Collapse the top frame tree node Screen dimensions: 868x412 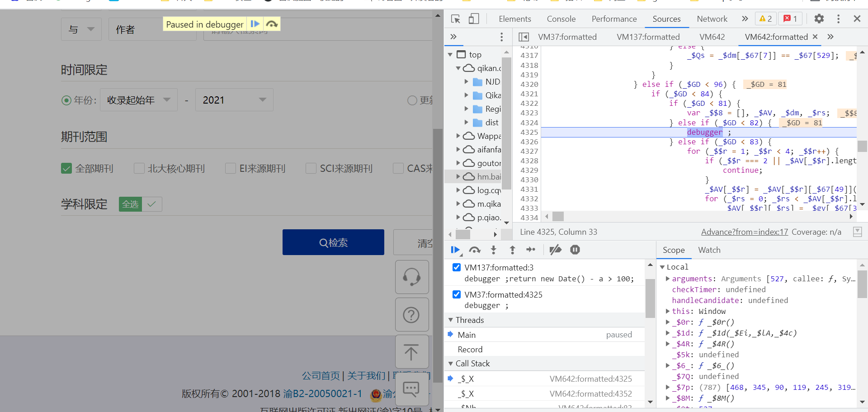[x=450, y=55]
